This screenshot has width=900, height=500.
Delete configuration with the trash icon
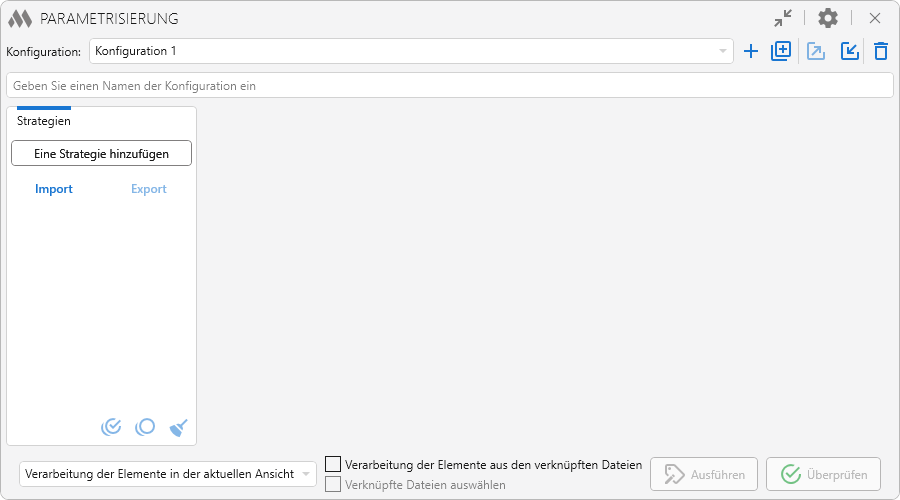coord(880,51)
